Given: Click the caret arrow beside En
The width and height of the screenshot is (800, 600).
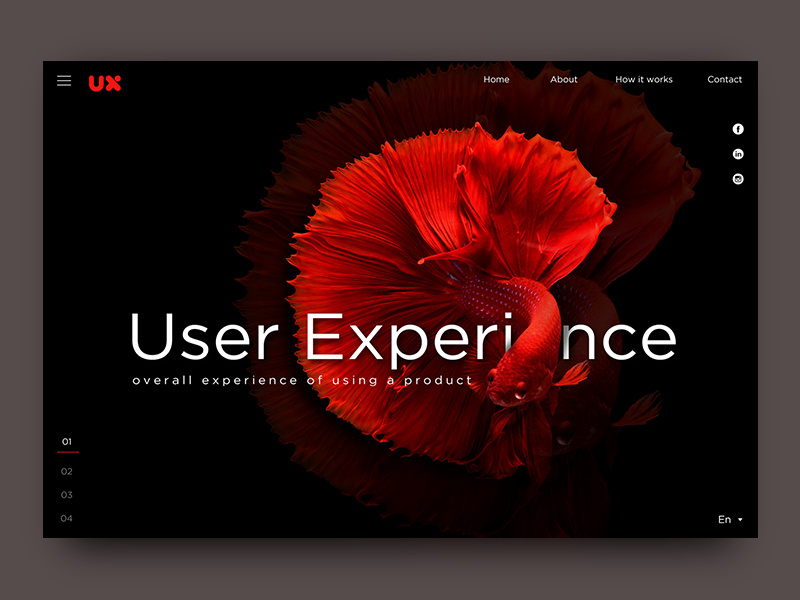Looking at the screenshot, I should click(x=741, y=518).
